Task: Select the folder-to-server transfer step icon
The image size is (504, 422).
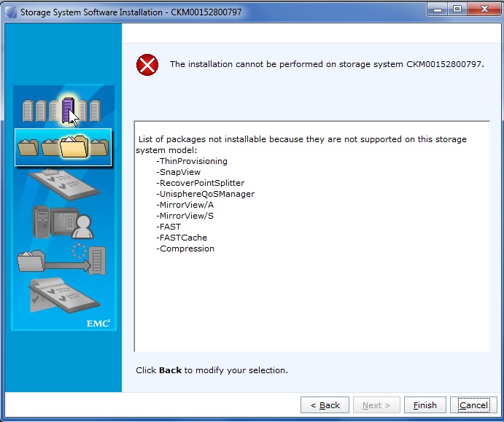Action: click(61, 259)
